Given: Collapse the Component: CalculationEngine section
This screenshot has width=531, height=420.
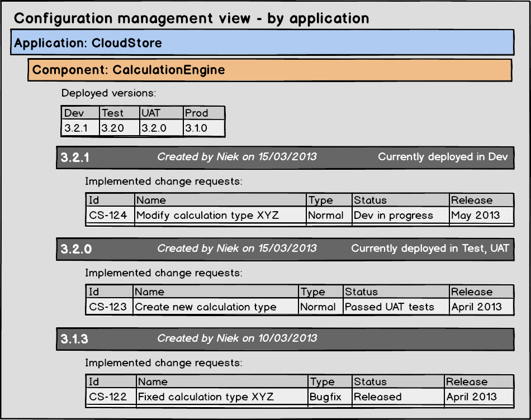Looking at the screenshot, I should point(269,70).
